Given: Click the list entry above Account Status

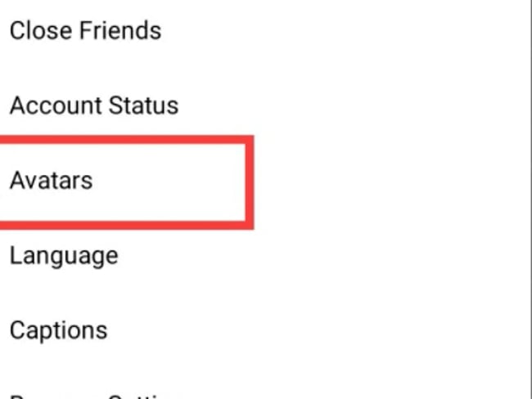Looking at the screenshot, I should coord(85,31).
